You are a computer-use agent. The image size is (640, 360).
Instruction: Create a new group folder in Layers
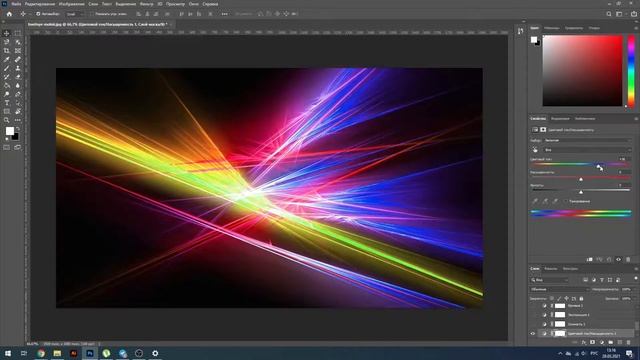pyautogui.click(x=611, y=342)
